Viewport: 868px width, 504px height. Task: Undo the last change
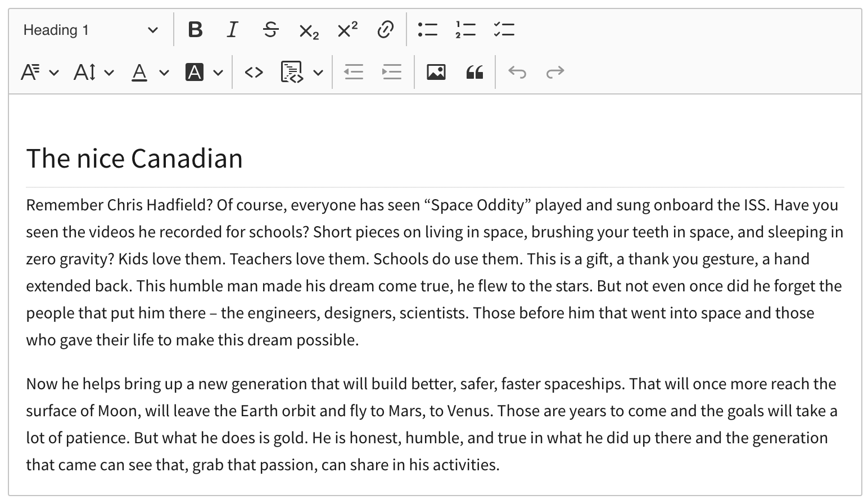(x=517, y=72)
